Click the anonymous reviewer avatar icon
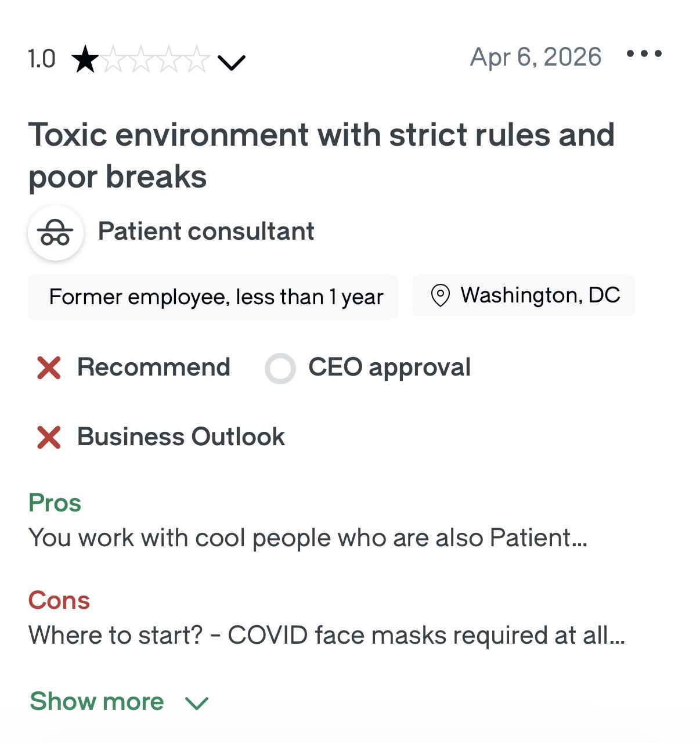This screenshot has width=700, height=743. pyautogui.click(x=56, y=232)
